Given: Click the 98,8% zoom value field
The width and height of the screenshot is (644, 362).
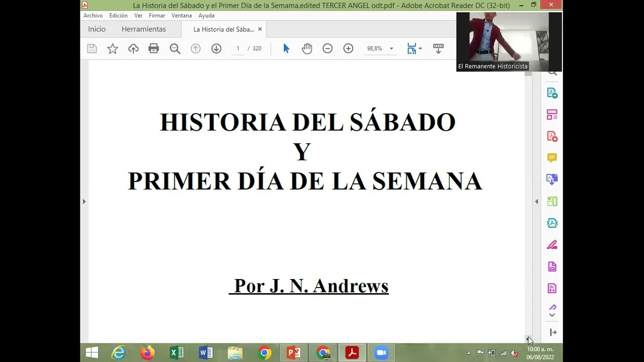Looking at the screenshot, I should click(x=374, y=49).
